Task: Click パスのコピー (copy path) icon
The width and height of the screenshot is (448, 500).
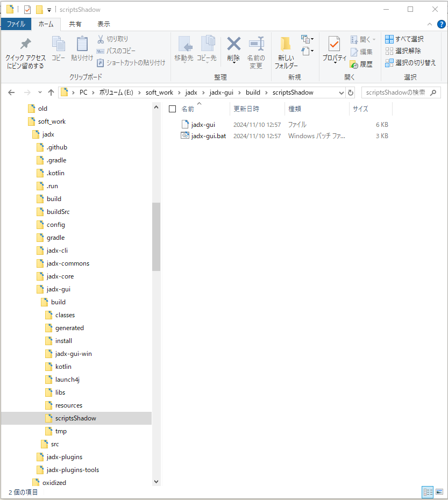Action: 100,51
